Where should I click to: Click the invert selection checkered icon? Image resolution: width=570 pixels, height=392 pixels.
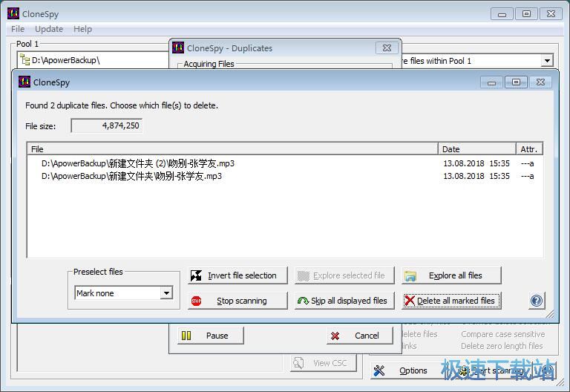[x=196, y=275]
